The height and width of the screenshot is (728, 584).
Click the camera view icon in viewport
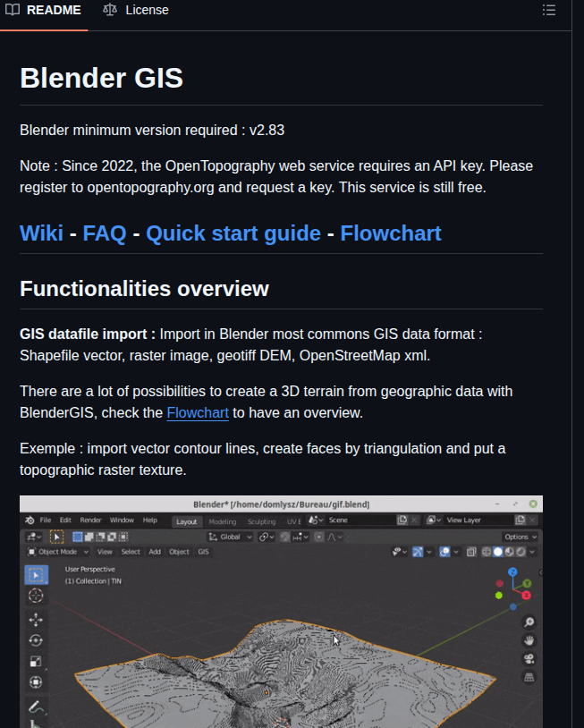[529, 659]
